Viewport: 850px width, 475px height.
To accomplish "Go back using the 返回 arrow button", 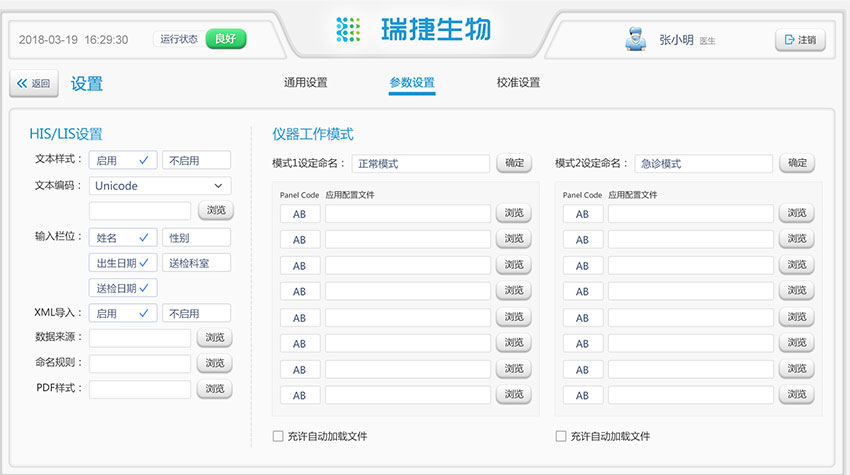I will coord(34,84).
